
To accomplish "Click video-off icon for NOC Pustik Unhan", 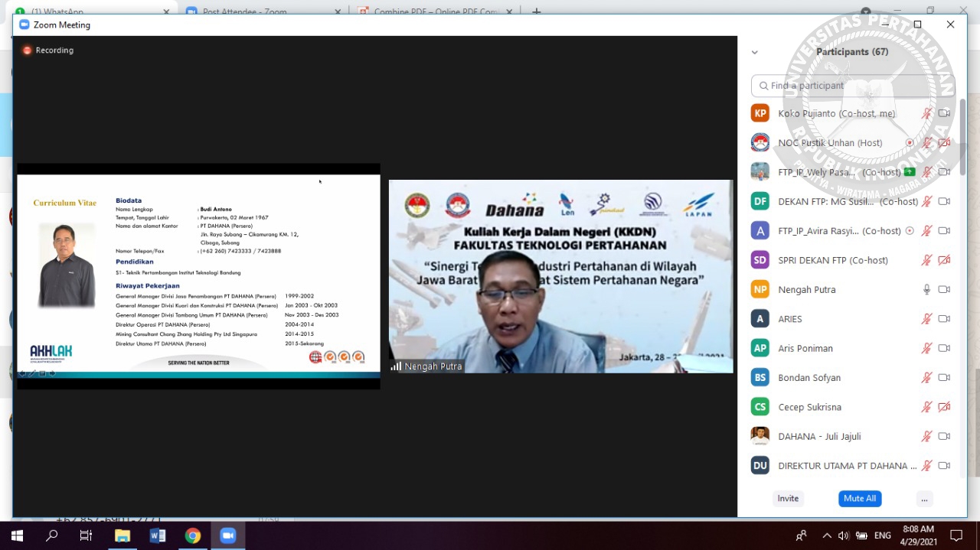I will [944, 143].
